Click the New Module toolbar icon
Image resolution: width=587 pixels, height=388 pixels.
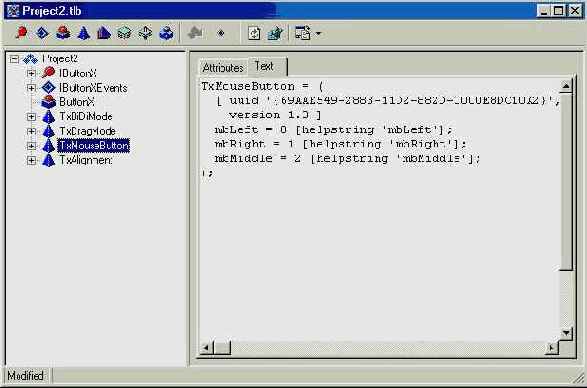click(x=166, y=33)
